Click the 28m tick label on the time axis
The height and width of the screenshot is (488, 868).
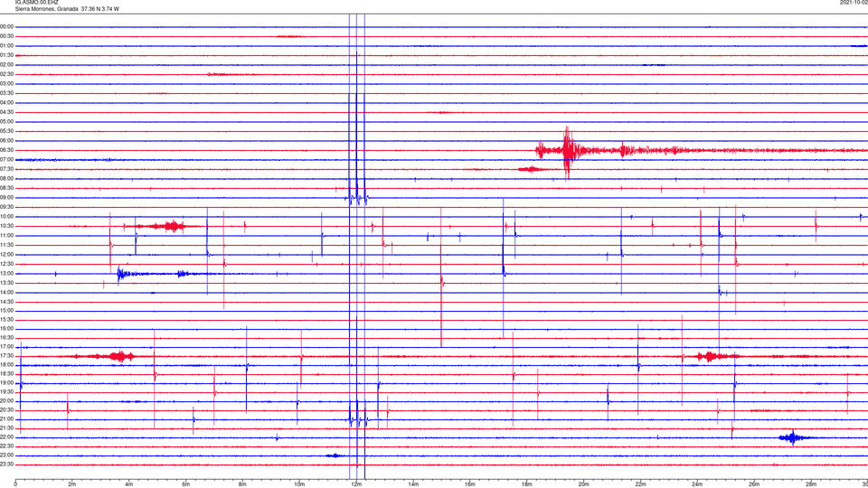tap(811, 484)
